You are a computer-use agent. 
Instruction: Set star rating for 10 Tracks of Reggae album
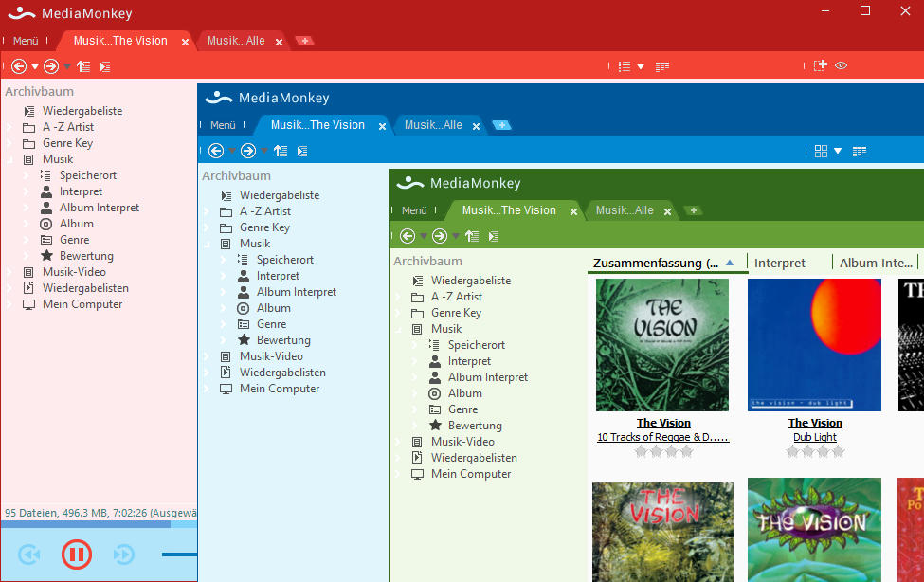pos(663,452)
